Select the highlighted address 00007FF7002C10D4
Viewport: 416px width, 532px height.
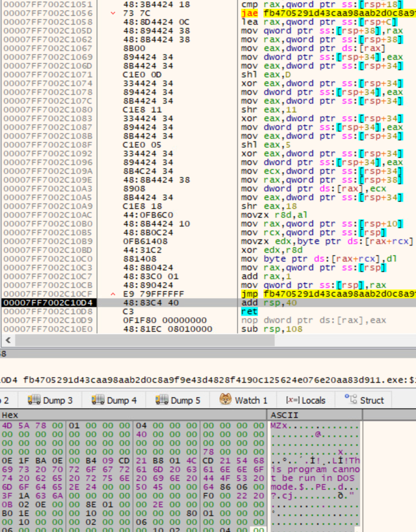[48, 303]
